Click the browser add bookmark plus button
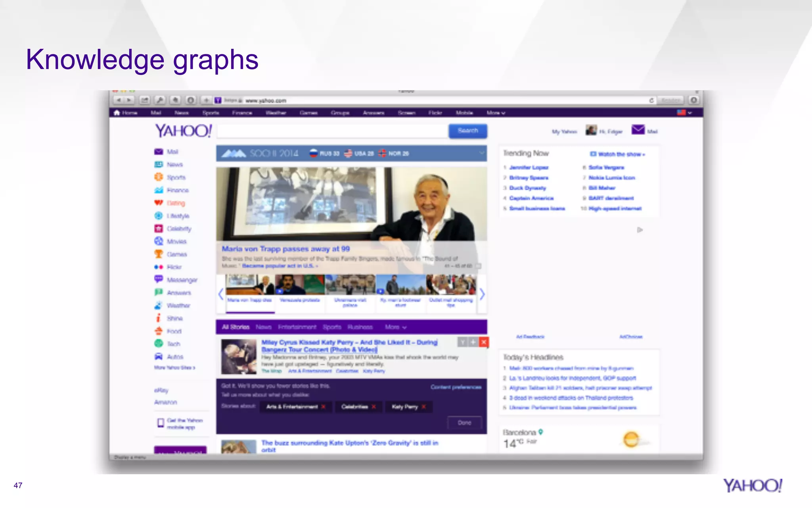 point(206,100)
